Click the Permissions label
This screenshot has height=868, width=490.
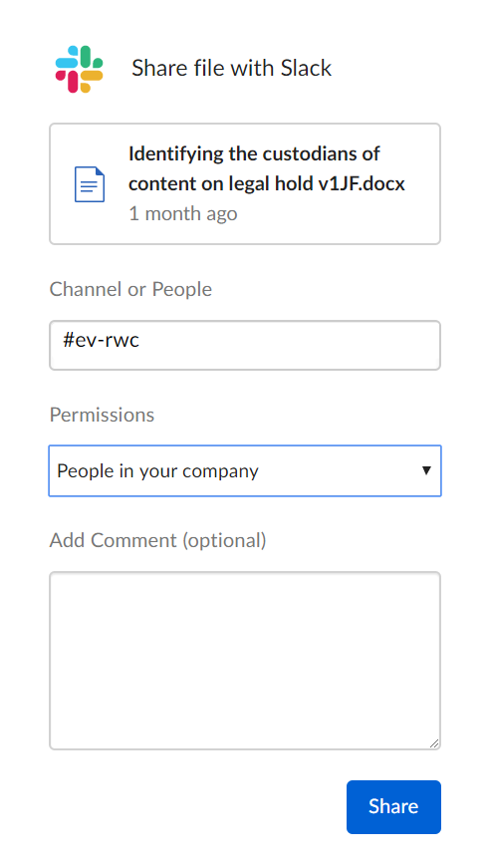coord(102,415)
